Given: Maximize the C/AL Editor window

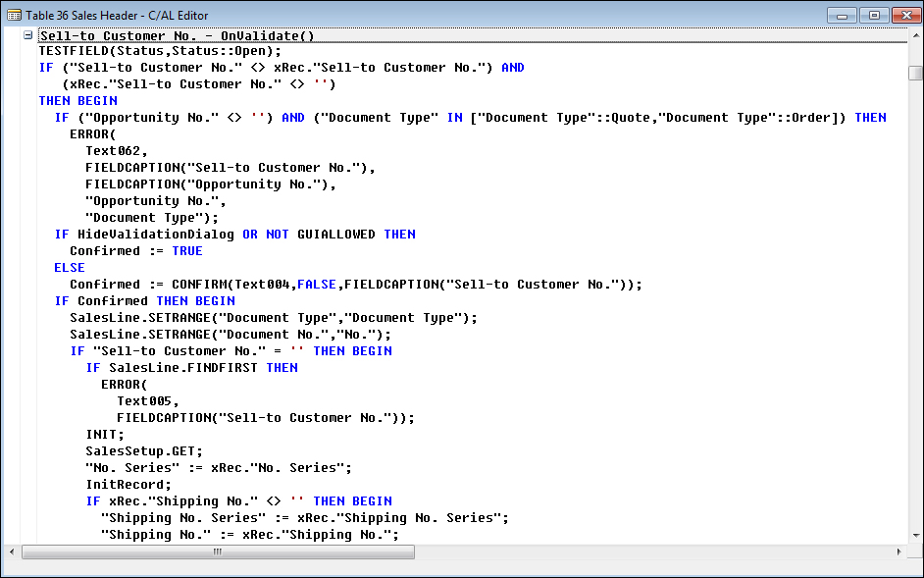Looking at the screenshot, I should pyautogui.click(x=875, y=16).
